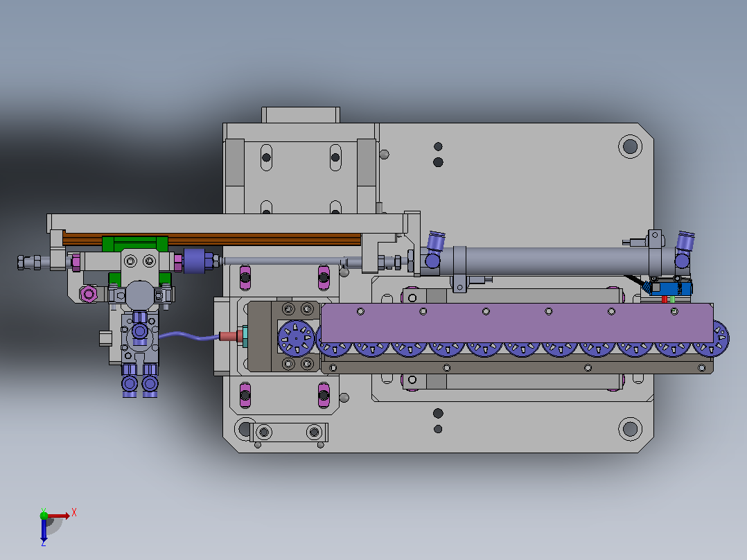
Task: Select the curved blue sensor cable
Action: (189, 335)
